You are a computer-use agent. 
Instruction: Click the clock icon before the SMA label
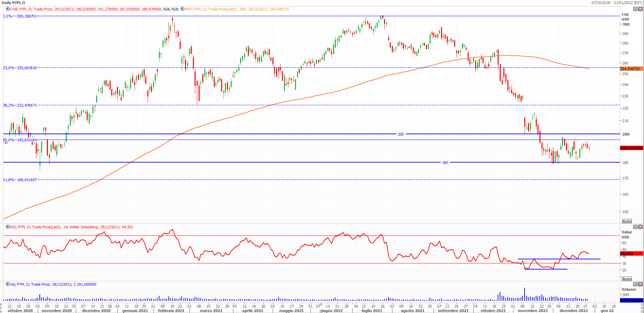(x=182, y=9)
